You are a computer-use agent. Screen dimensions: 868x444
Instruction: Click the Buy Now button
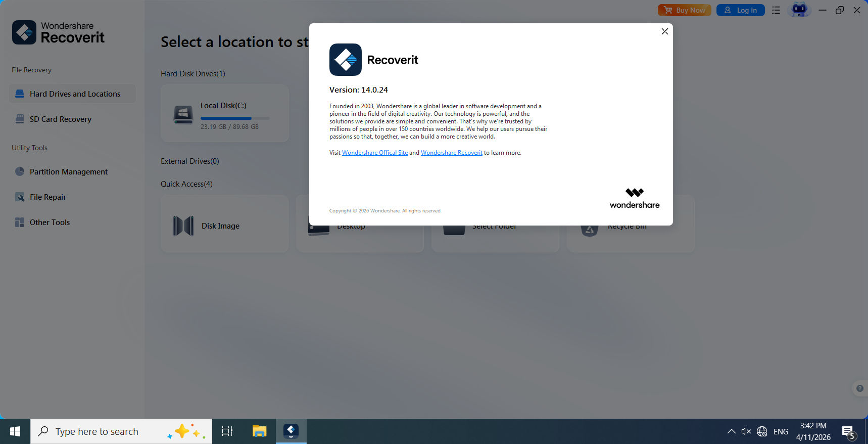click(684, 10)
